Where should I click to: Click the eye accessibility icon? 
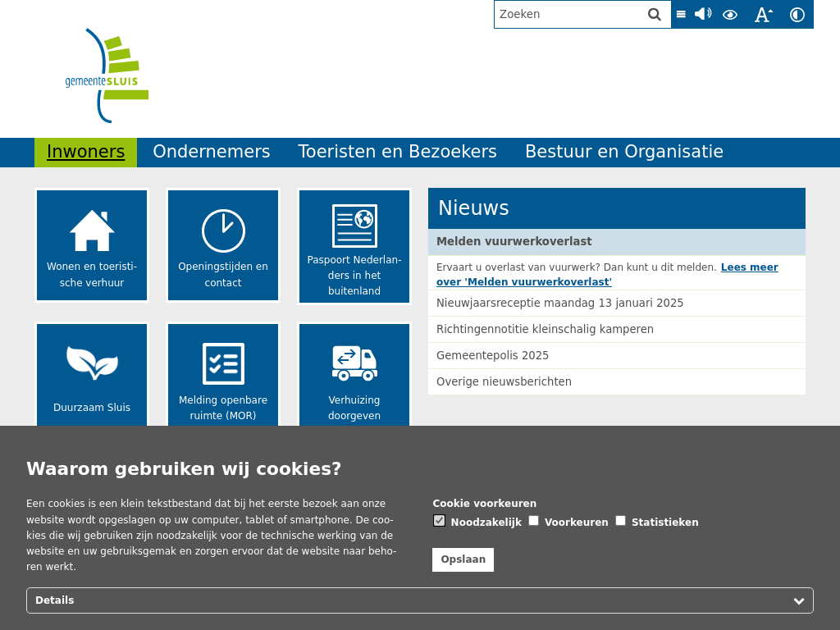coord(730,15)
